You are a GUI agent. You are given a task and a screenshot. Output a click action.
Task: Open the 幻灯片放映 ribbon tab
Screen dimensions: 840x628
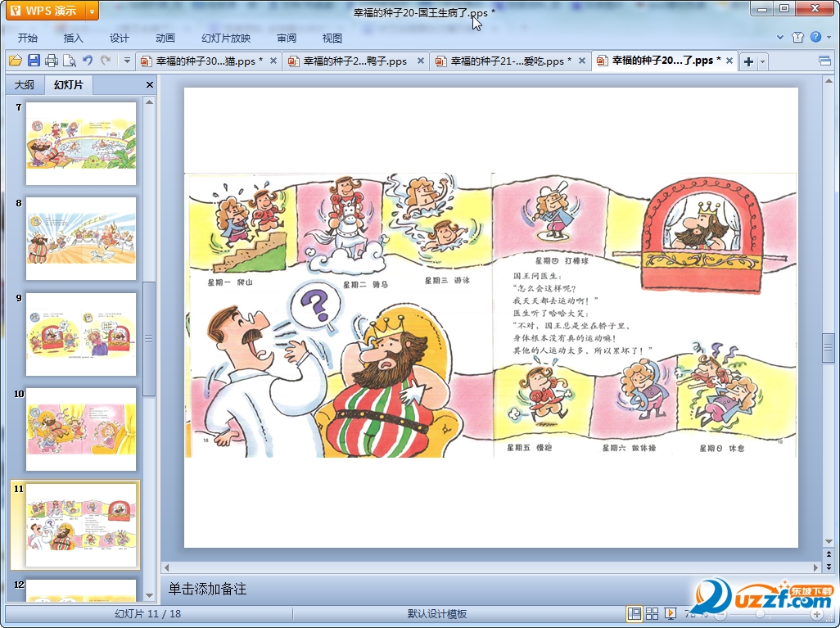point(226,38)
